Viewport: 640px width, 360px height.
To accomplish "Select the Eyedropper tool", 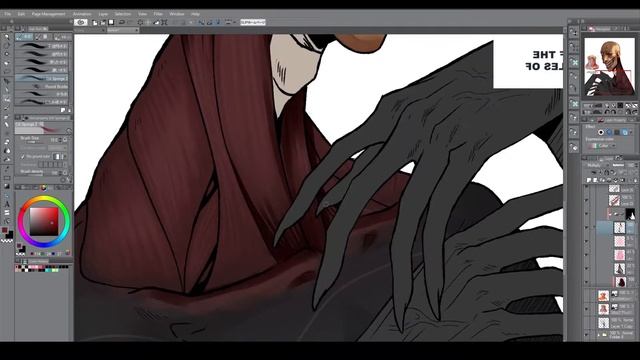I will 7,90.
